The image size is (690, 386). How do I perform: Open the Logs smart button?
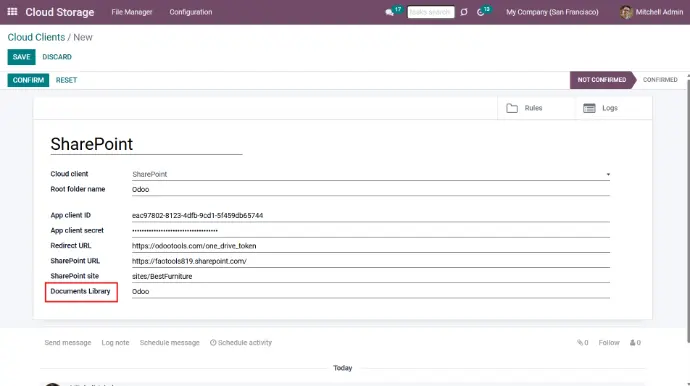[x=613, y=108]
